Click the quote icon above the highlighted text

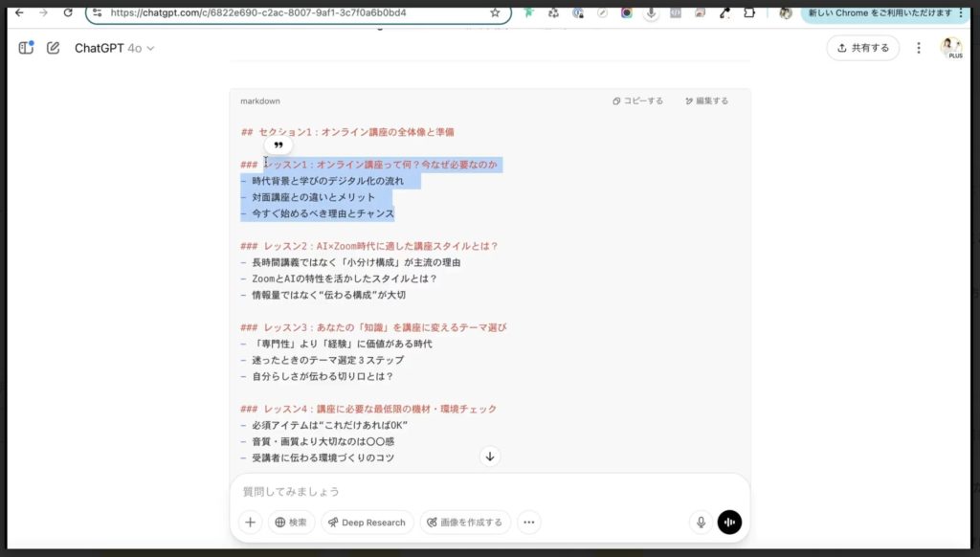click(x=277, y=144)
